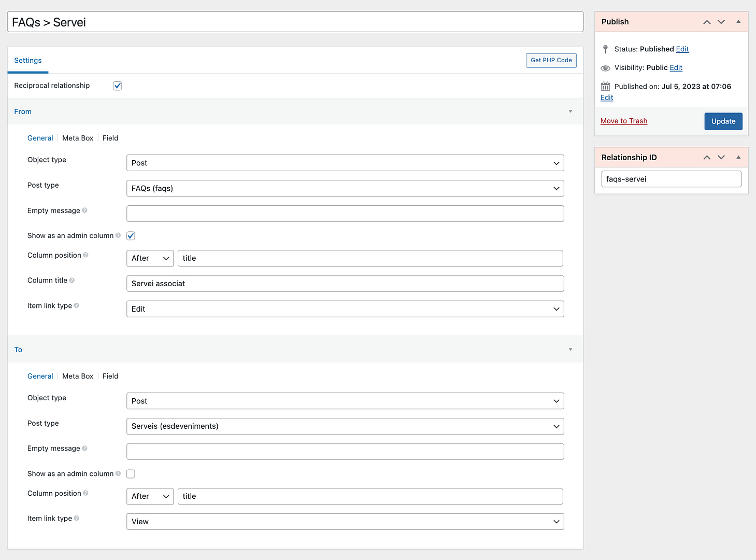Open help tooltip for From Empty message

(84, 211)
